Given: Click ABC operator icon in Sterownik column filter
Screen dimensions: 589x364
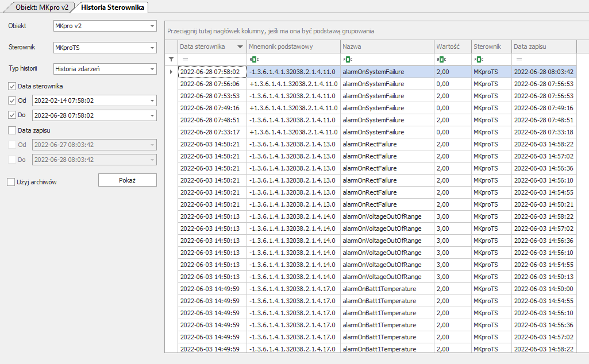Looking at the screenshot, I should click(x=479, y=59).
